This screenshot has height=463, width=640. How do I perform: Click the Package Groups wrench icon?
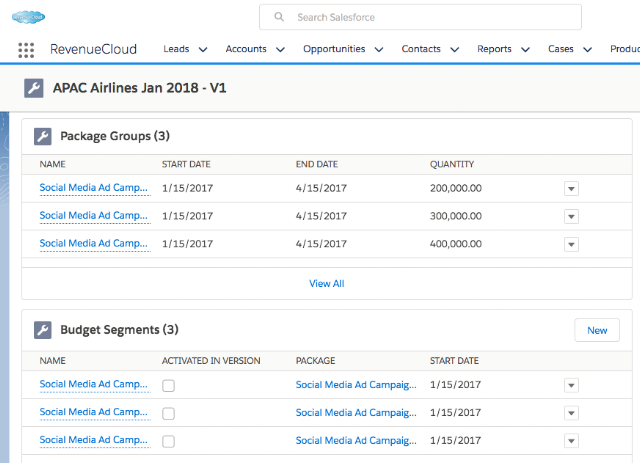(x=43, y=136)
